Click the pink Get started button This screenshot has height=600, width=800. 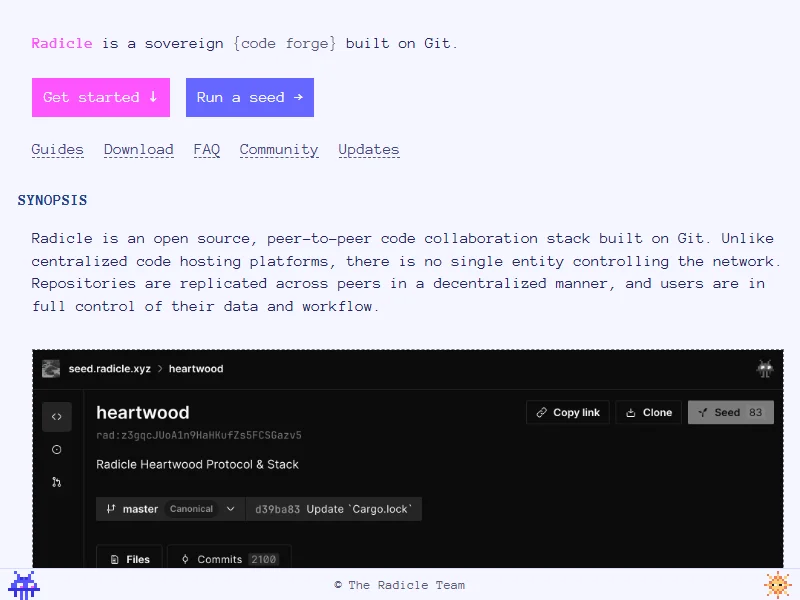[x=101, y=98]
